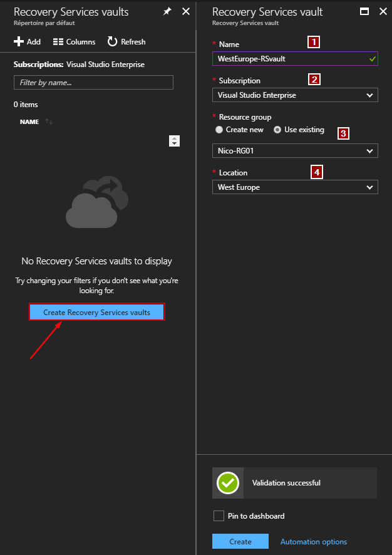The width and height of the screenshot is (392, 555).
Task: Open the Columns chooser
Action: click(x=75, y=42)
